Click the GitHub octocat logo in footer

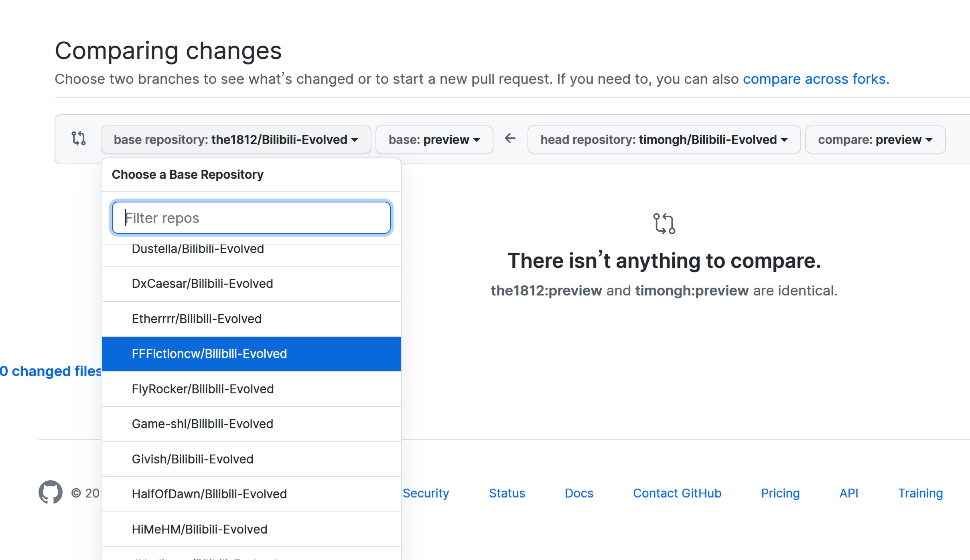coord(51,492)
